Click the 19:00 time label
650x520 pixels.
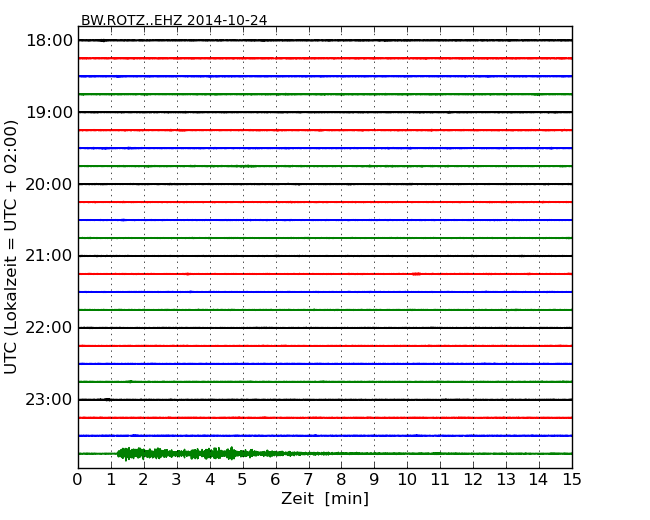tap(49, 112)
